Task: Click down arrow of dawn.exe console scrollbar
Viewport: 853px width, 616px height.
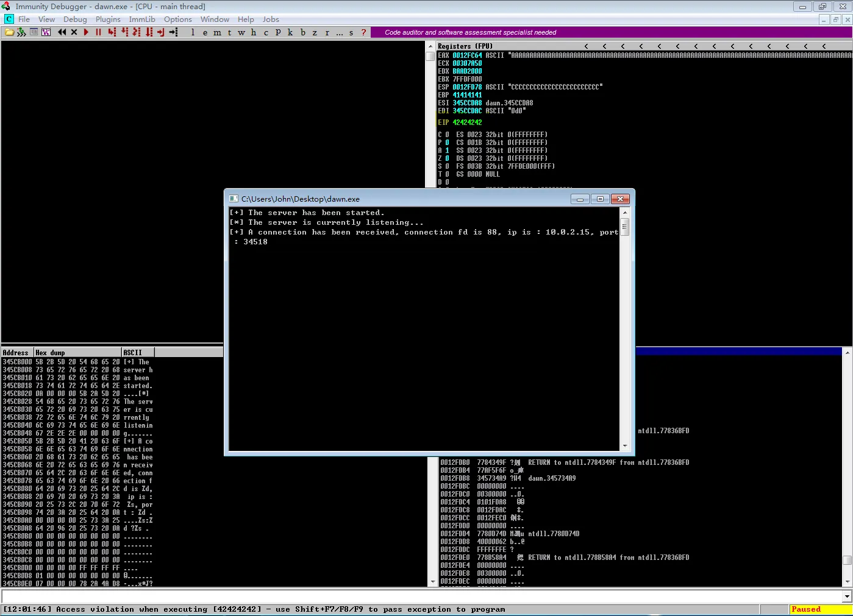Action: [x=624, y=446]
